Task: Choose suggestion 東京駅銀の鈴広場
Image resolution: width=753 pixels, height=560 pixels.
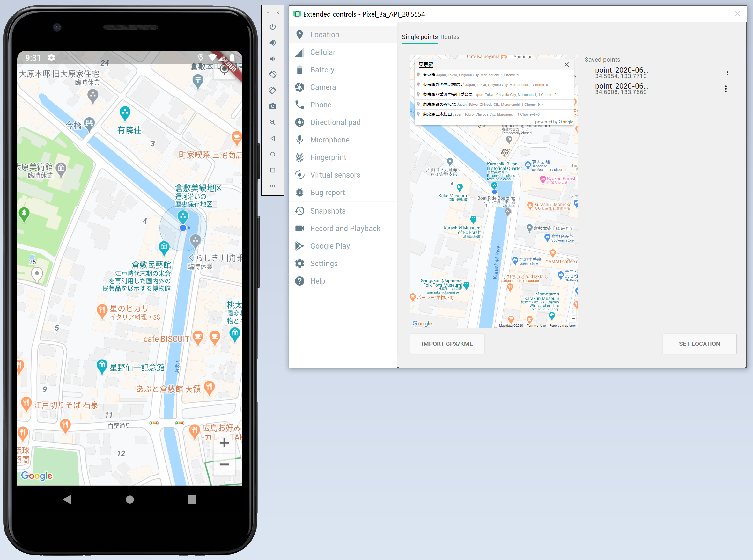Action: tap(494, 105)
